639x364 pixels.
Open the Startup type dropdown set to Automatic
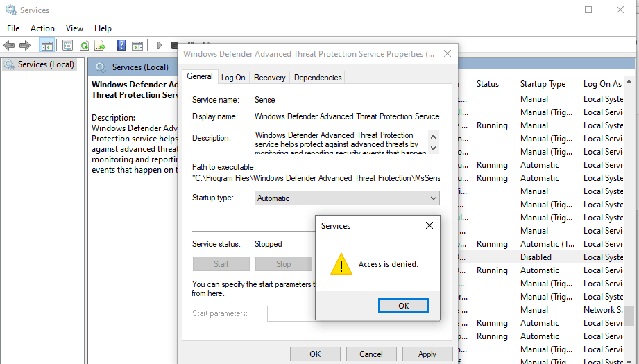point(347,198)
